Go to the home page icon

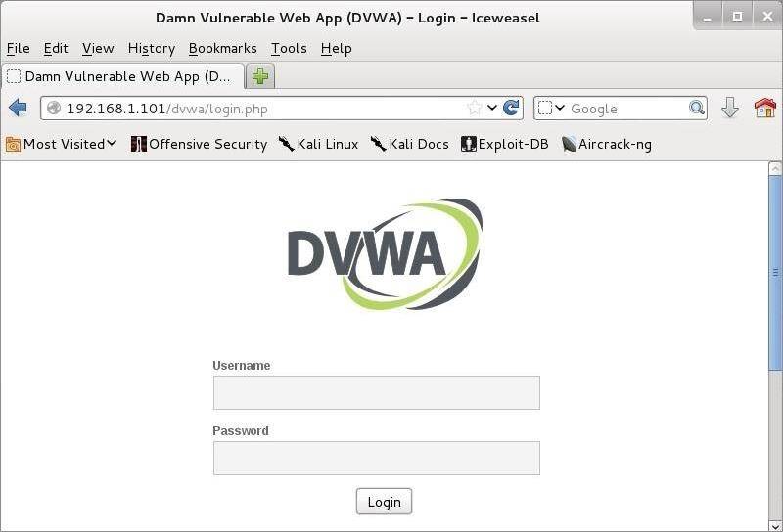[x=765, y=108]
